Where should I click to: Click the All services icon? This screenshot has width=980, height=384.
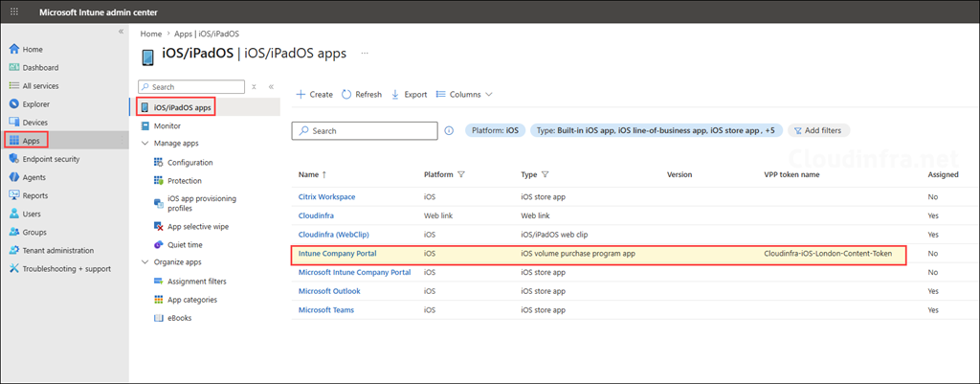(x=14, y=85)
